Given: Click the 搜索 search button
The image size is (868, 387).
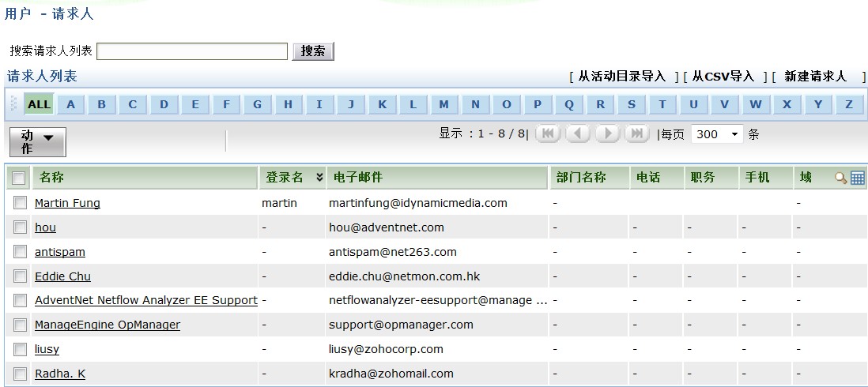Looking at the screenshot, I should click(x=313, y=51).
